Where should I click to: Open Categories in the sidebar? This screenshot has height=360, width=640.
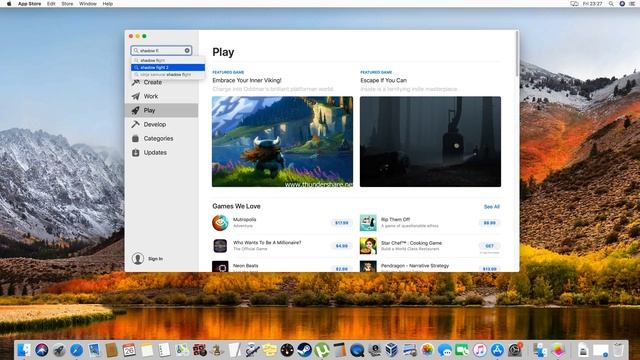[161, 138]
